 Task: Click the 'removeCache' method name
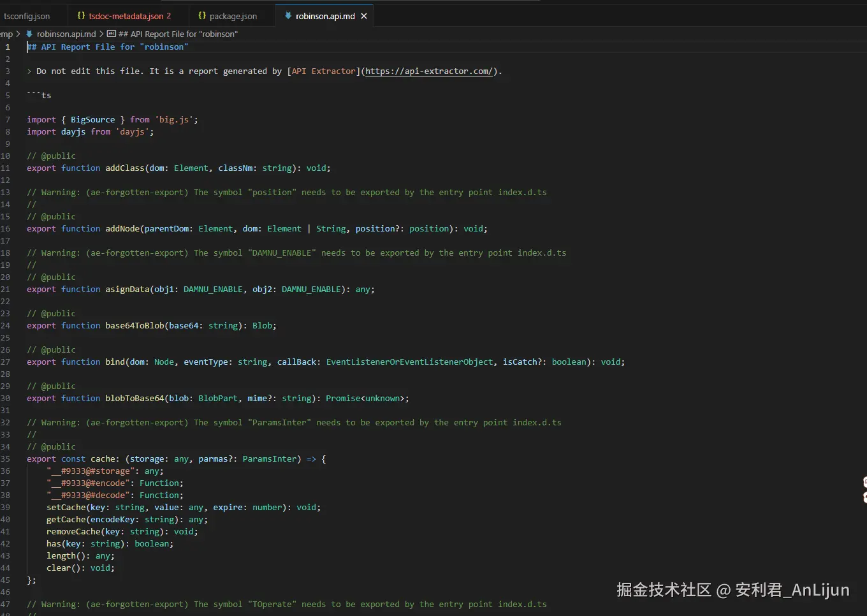[x=73, y=532]
